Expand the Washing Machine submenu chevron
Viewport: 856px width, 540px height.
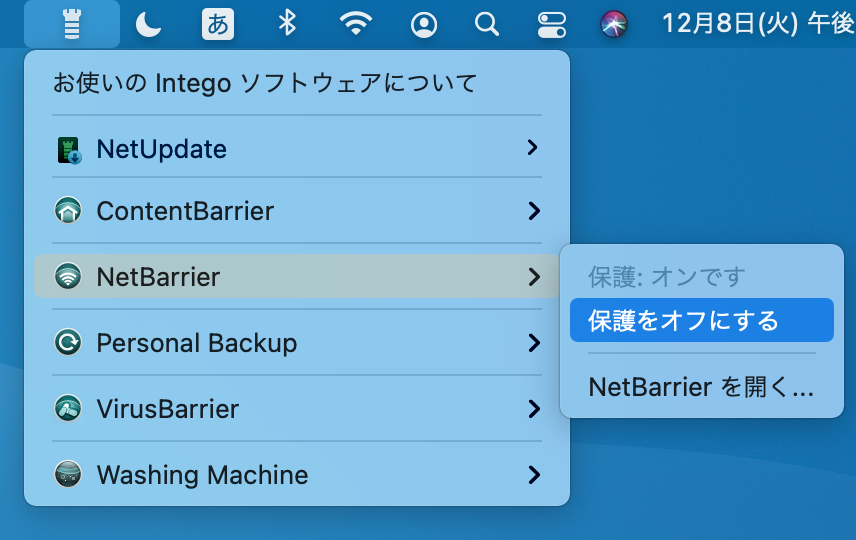point(533,474)
